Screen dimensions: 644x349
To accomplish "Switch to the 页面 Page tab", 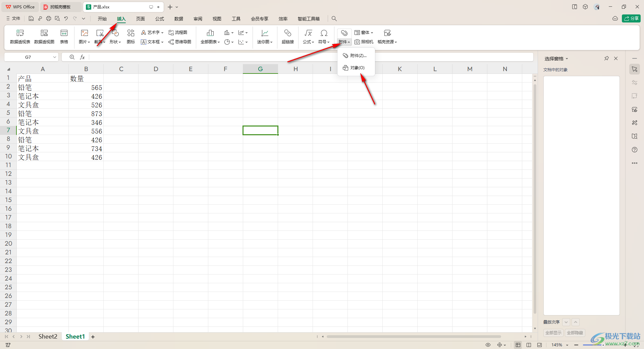I will (141, 19).
